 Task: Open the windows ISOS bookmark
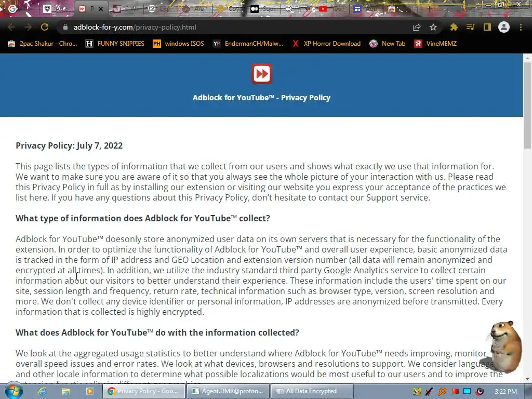179,44
